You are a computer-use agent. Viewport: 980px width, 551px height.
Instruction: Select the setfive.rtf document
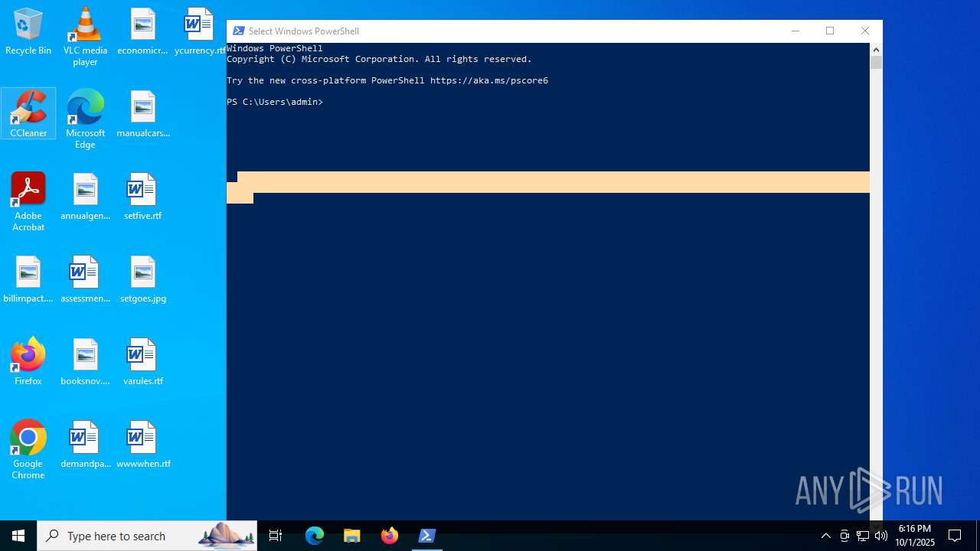tap(142, 197)
